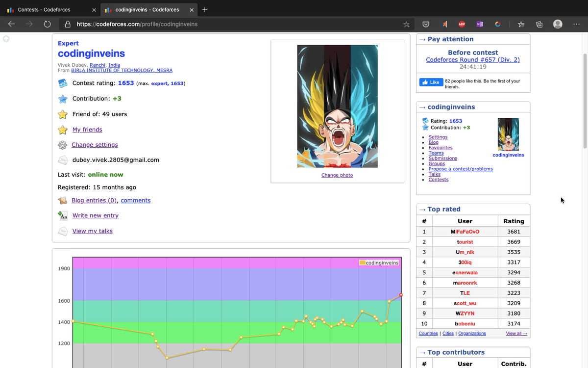Click the latest red rating graph point
588x368 pixels.
coord(401,295)
